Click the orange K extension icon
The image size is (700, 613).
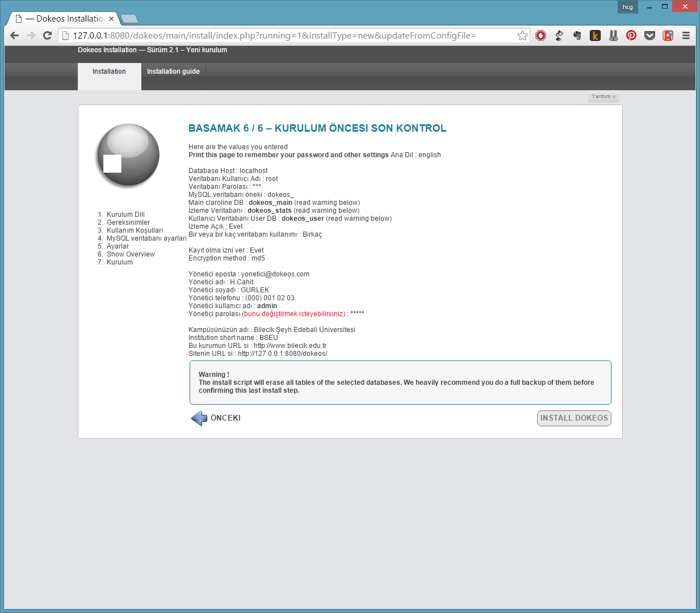tap(595, 36)
